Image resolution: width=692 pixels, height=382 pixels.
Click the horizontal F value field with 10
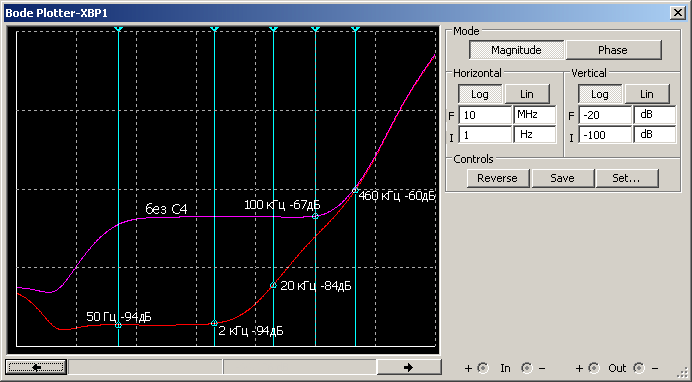tap(485, 115)
